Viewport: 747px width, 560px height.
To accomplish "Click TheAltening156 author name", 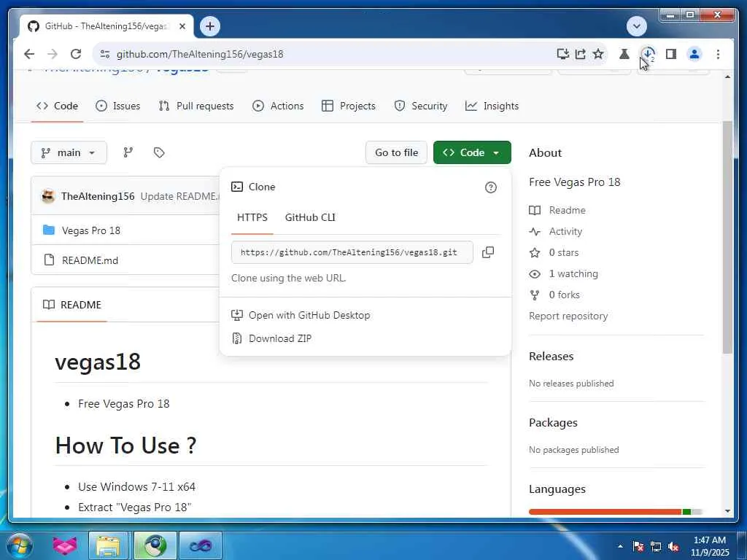I will [98, 196].
